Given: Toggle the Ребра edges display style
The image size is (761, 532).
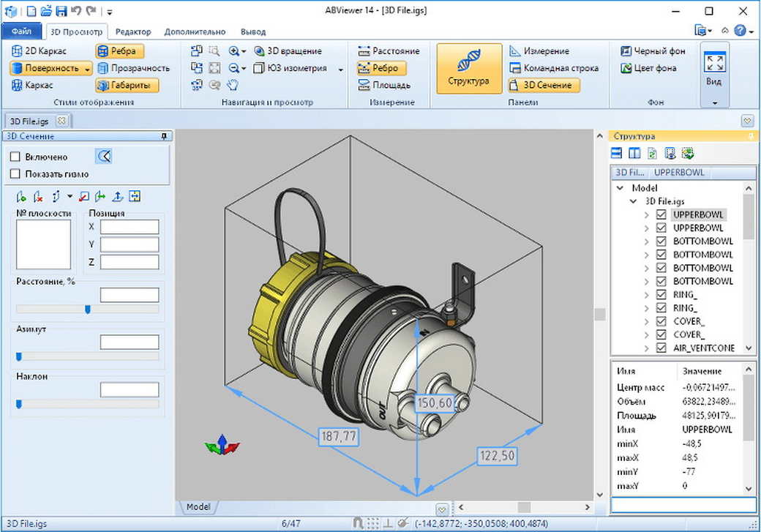Looking at the screenshot, I should pyautogui.click(x=119, y=51).
